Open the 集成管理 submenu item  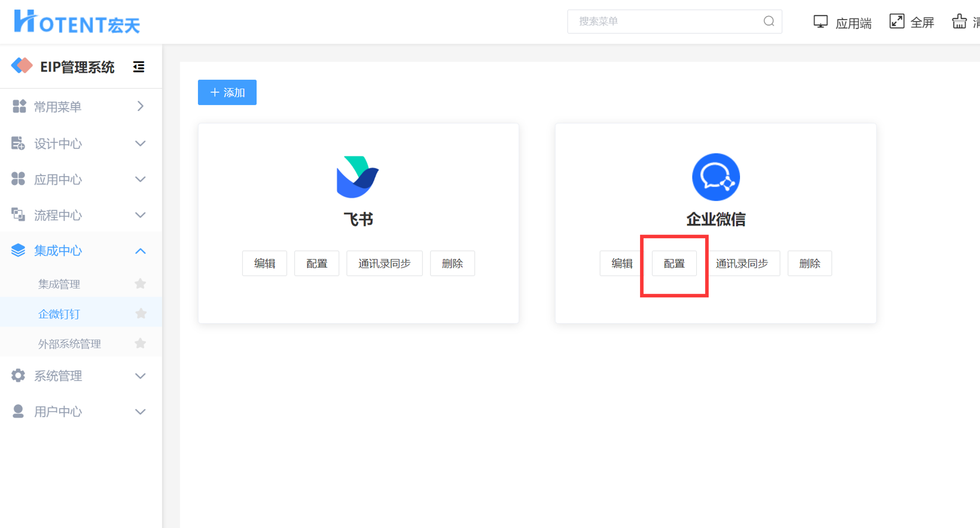tap(59, 284)
